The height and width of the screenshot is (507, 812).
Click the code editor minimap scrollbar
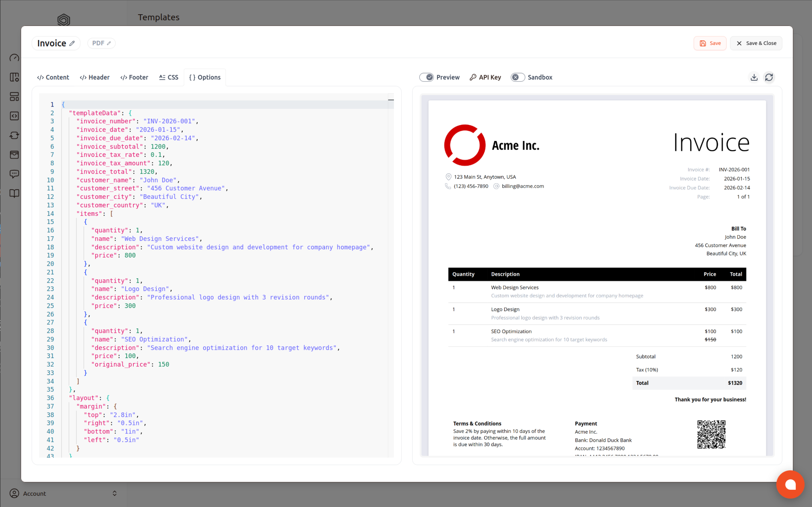tap(391, 275)
